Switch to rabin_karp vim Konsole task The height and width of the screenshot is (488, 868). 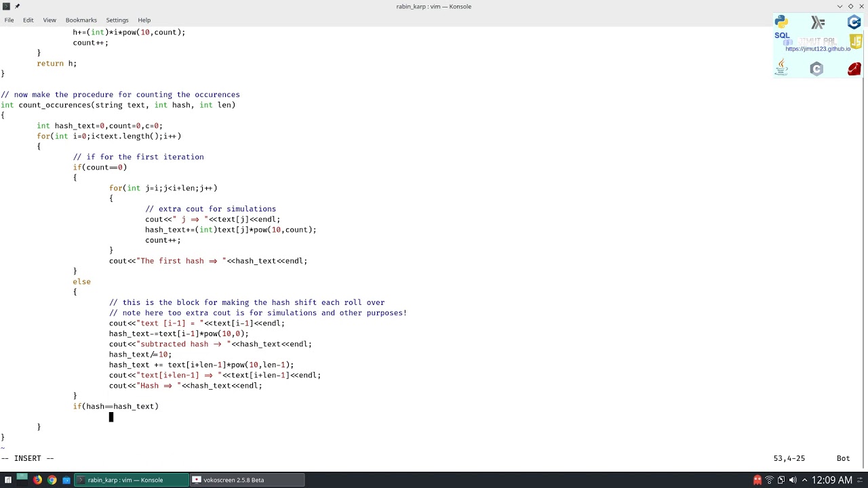coord(132,480)
